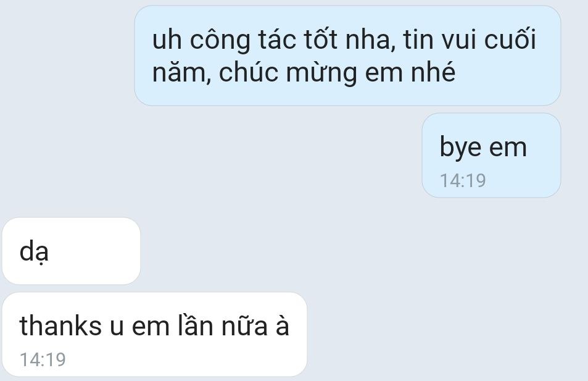Click the letter 'à' ending the received message
Screen dimensions: 588x381
[x=283, y=325]
